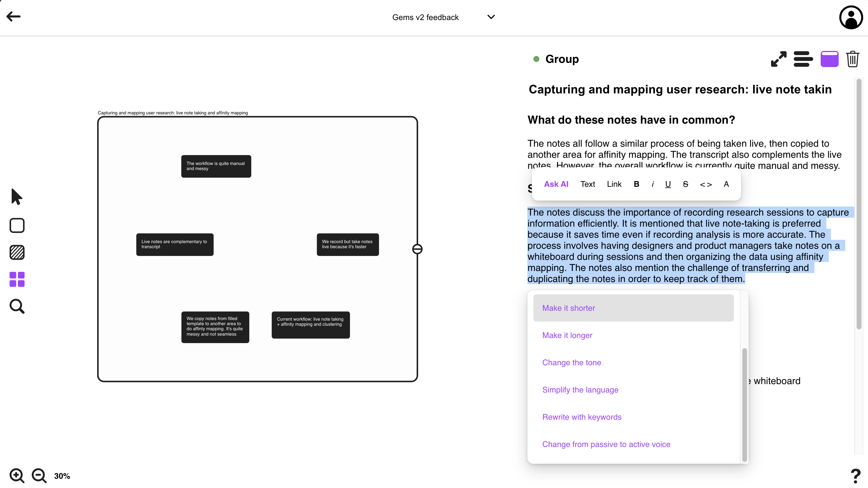Image resolution: width=868 pixels, height=488 pixels.
Task: Open the Text style dropdown
Action: (x=587, y=184)
